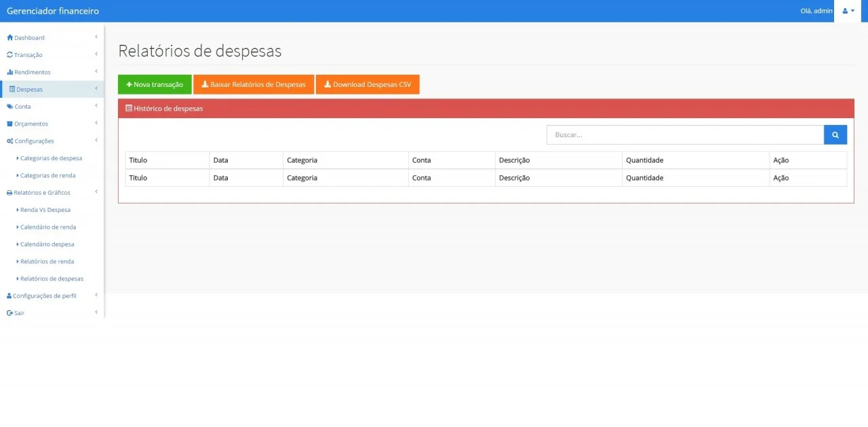Open the user profile dropdown
Screen dimensions: 868x427
(848, 11)
